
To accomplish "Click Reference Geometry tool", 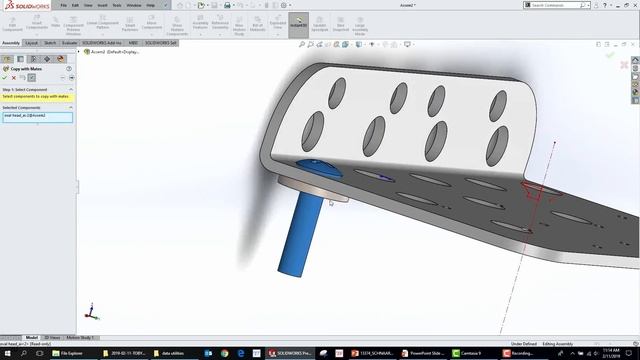I will 220,23.
